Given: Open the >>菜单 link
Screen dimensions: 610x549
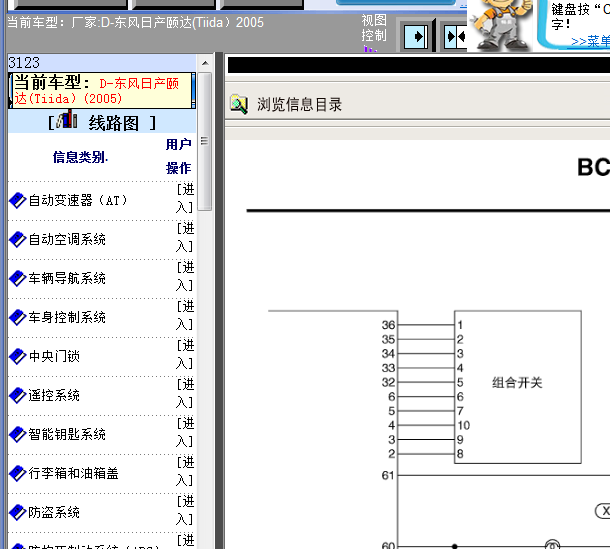Looking at the screenshot, I should coord(590,41).
